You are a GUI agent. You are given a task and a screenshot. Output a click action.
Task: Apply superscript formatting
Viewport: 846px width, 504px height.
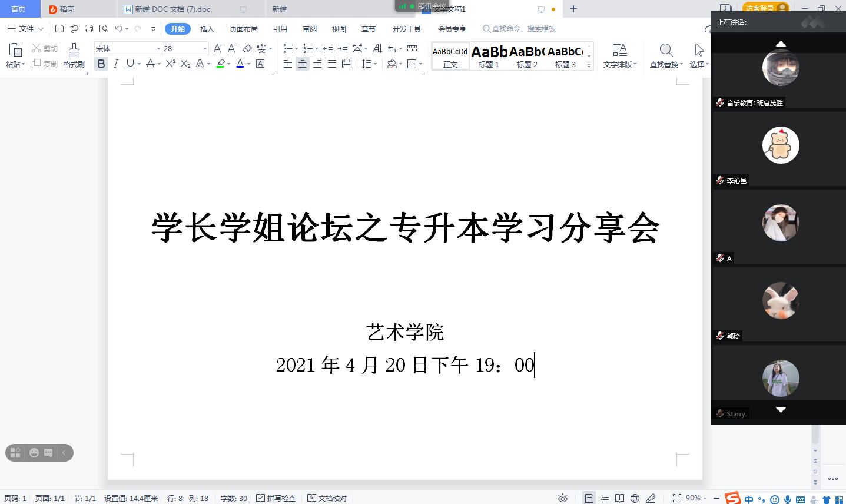coord(170,64)
